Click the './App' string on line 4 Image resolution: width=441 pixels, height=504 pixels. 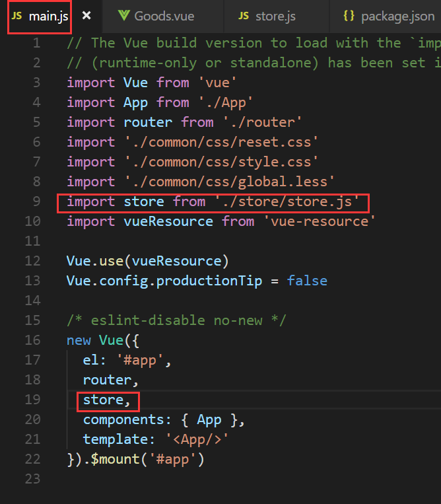[x=226, y=103]
